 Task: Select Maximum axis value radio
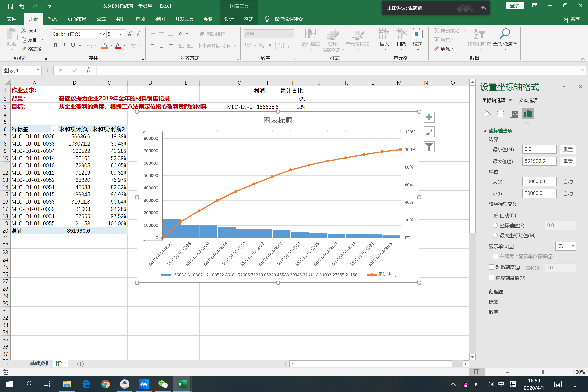[x=495, y=236]
